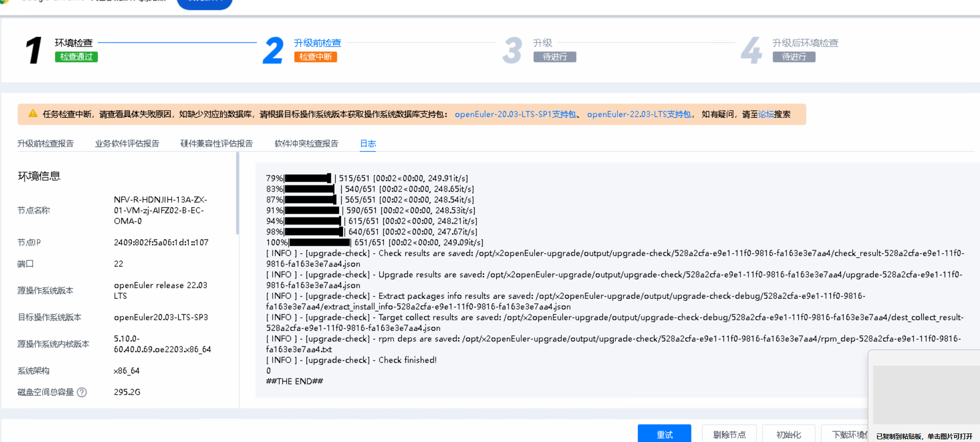980x442 pixels.
Task: Click the grey step 4 number icon
Action: [751, 50]
